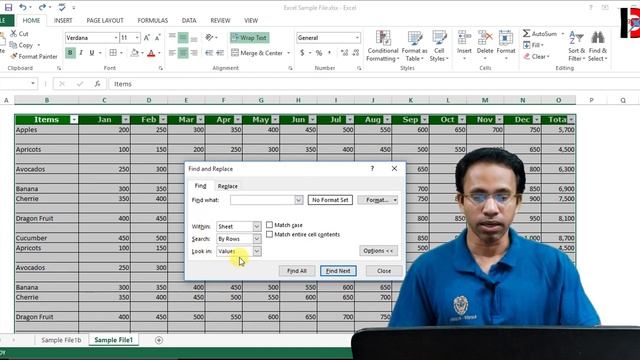This screenshot has height=360, width=640.
Task: Open the FORMULAS ribbon tab
Action: (x=153, y=20)
